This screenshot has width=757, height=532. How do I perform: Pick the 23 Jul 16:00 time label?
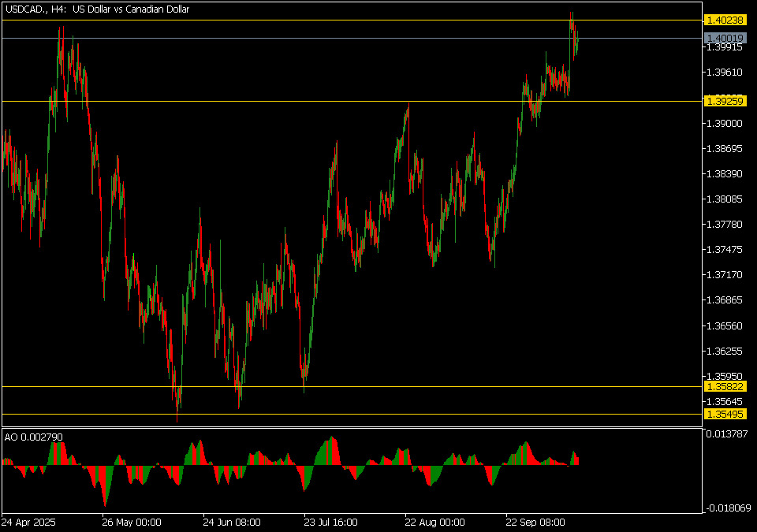tap(333, 522)
